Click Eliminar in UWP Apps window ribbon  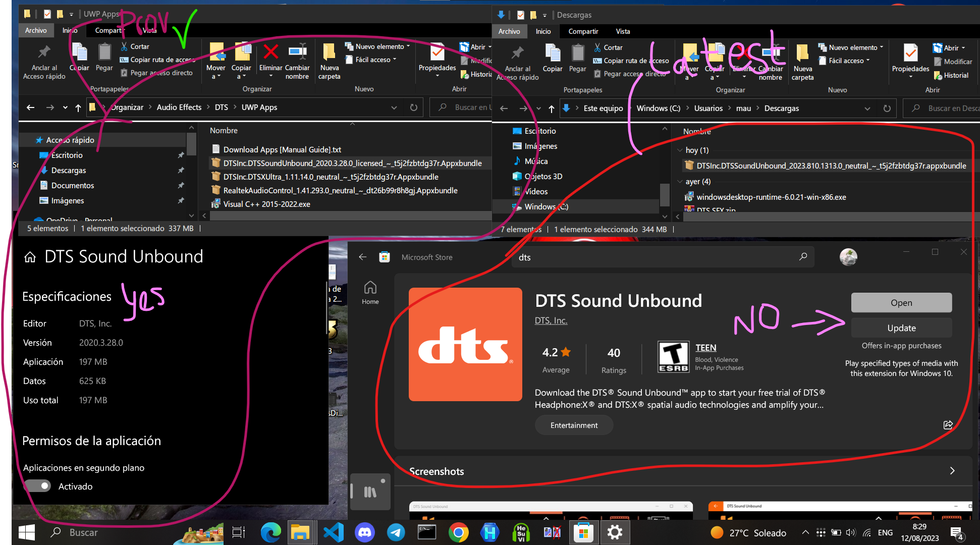coord(270,60)
